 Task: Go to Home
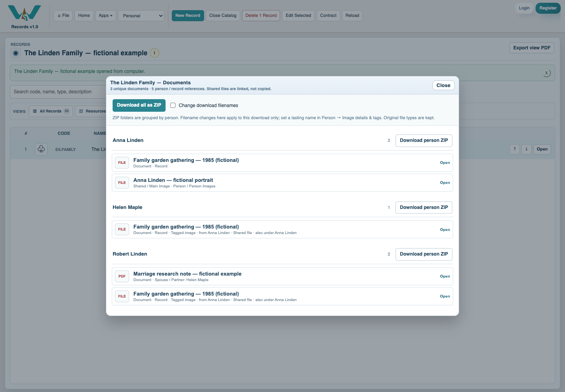coord(84,16)
